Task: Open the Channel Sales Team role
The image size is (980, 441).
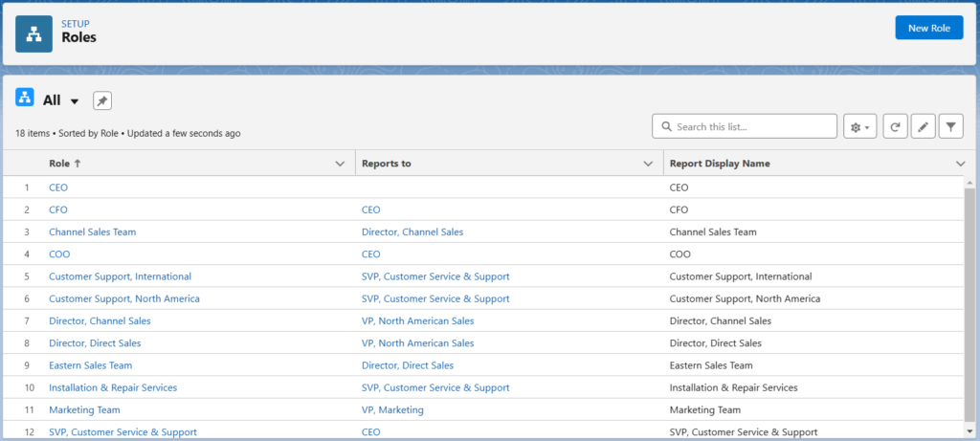Action: coord(93,232)
